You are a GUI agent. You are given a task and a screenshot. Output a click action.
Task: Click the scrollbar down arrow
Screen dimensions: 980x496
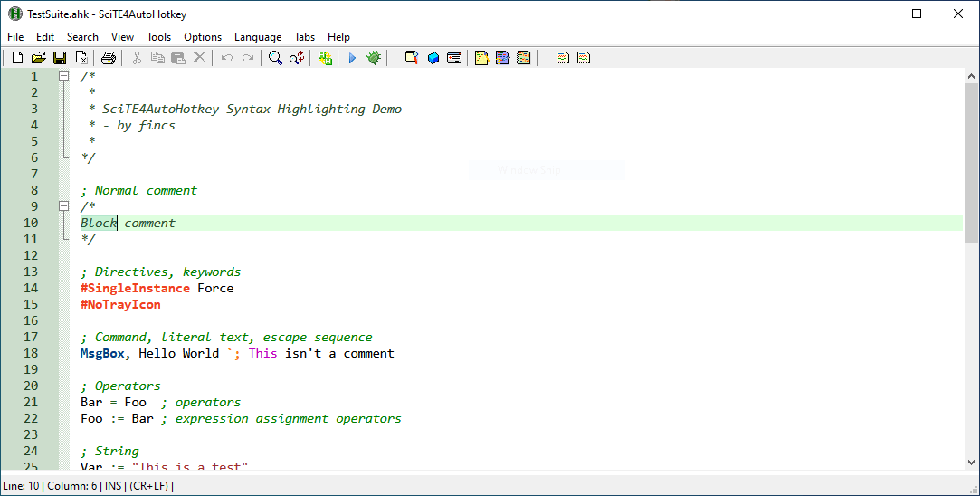[x=971, y=463]
